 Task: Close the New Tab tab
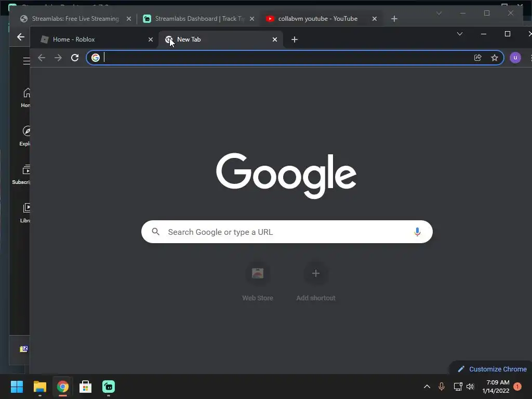pos(275,39)
